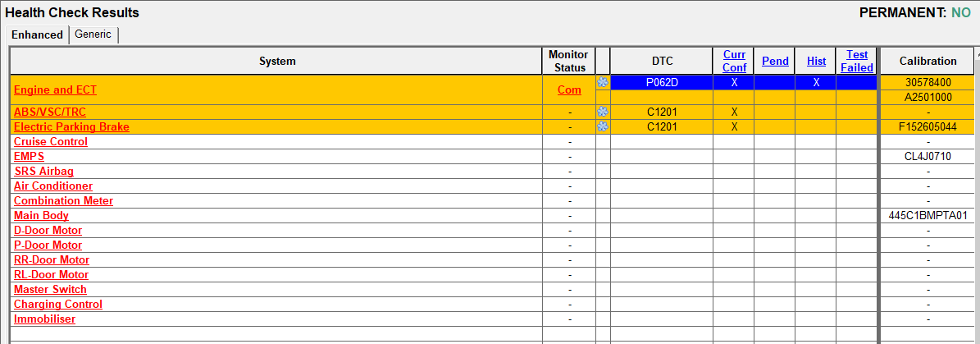The height and width of the screenshot is (344, 980).
Task: Select the highlighted P062D DTC cell
Action: 662,82
